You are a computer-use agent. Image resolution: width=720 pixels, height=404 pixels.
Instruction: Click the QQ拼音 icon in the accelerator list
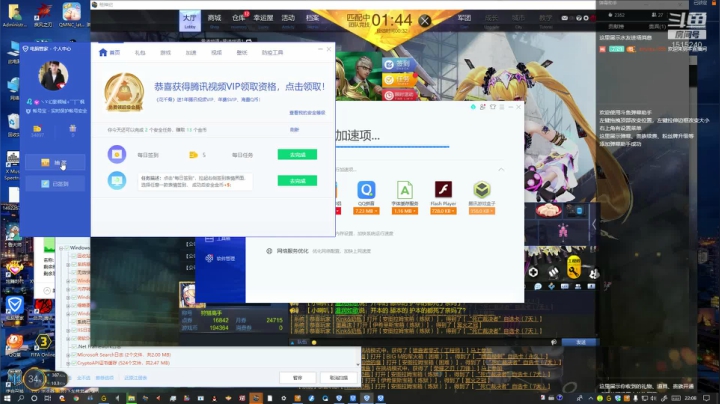pos(366,190)
